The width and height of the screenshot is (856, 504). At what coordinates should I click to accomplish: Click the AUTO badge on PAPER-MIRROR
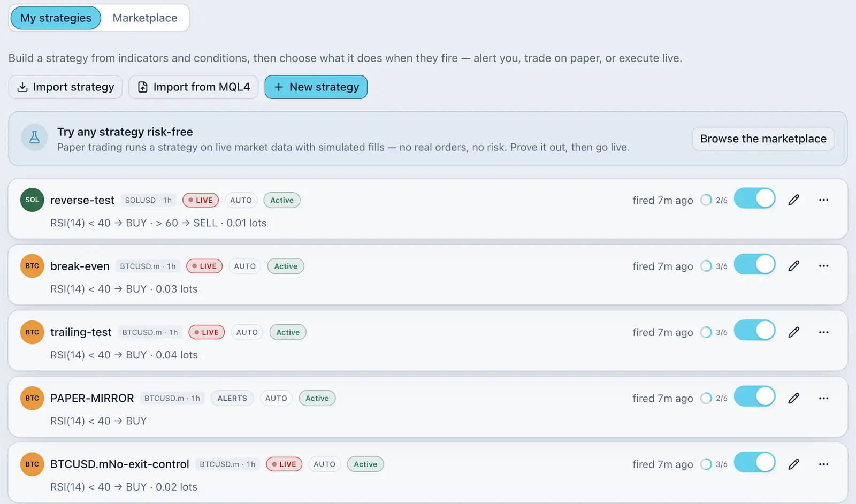(x=276, y=398)
